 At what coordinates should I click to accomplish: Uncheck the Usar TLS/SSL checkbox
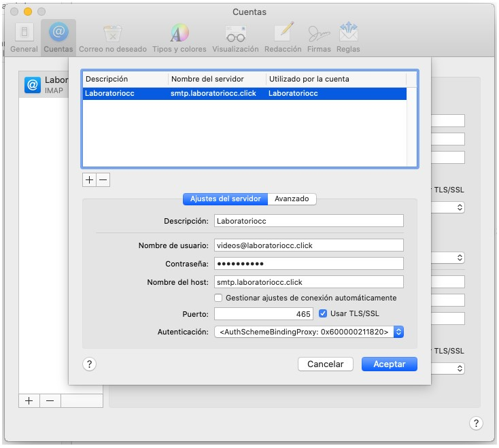point(323,313)
